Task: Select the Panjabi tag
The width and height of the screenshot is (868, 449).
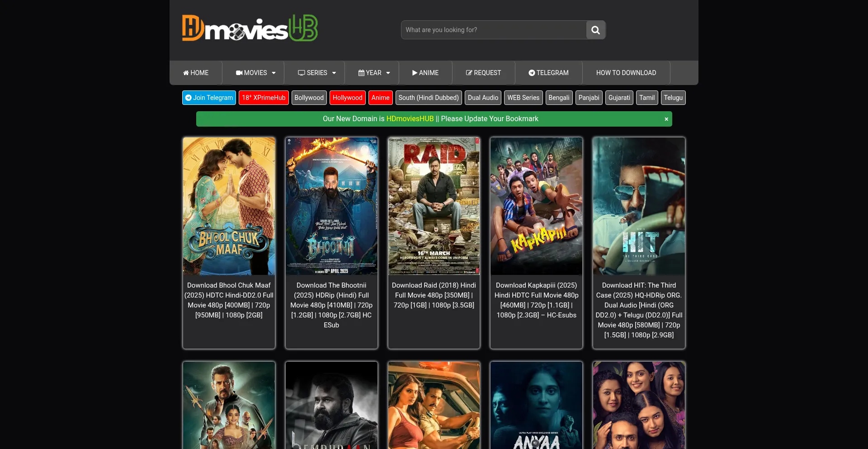Action: pyautogui.click(x=589, y=98)
